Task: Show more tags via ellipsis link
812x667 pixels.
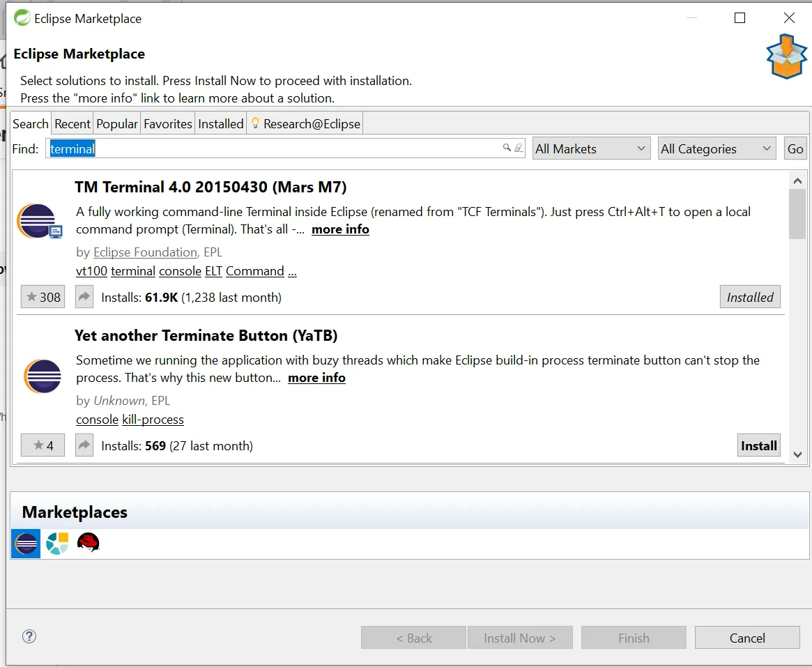Action: pyautogui.click(x=292, y=271)
